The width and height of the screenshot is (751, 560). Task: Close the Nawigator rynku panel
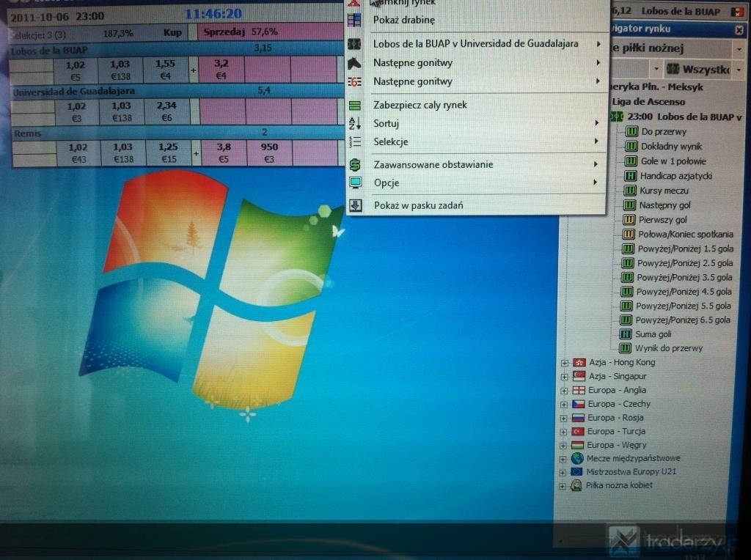click(739, 30)
